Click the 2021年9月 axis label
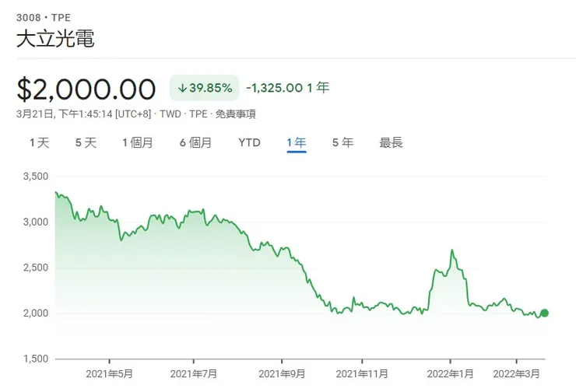576x392 pixels. [282, 374]
